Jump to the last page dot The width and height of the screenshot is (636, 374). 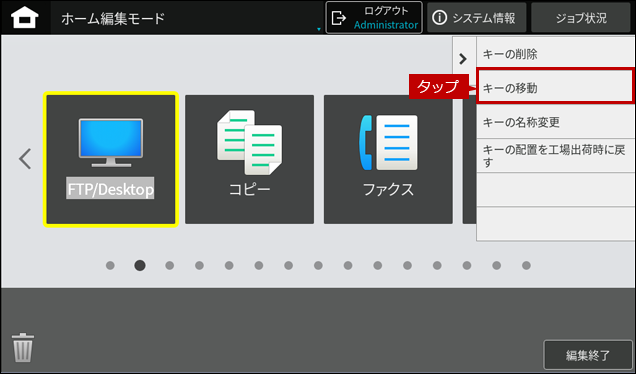[x=526, y=265]
